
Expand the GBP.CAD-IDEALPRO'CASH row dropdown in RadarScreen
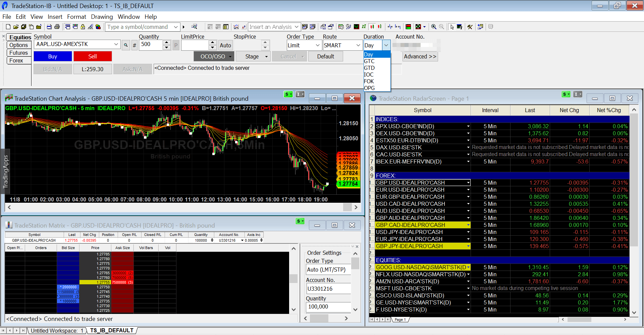pyautogui.click(x=468, y=225)
